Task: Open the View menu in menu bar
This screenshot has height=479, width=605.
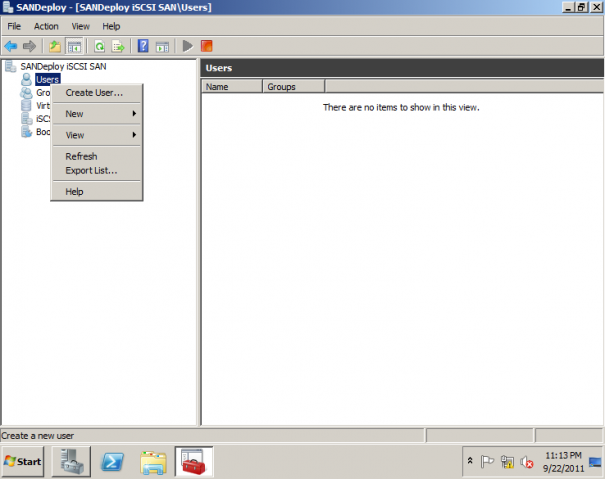Action: coord(81,26)
